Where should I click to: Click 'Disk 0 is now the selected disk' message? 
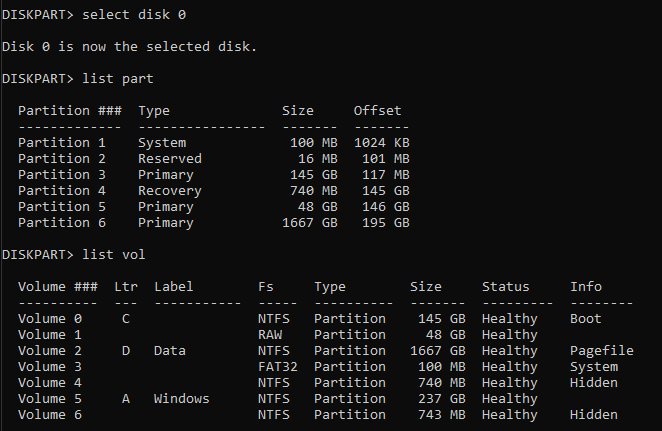(129, 47)
